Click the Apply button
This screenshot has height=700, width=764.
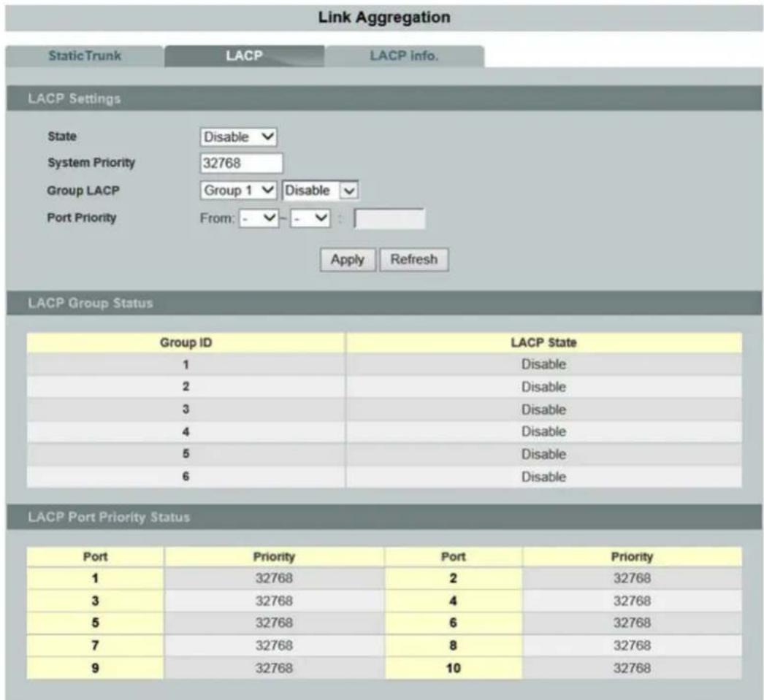348,259
